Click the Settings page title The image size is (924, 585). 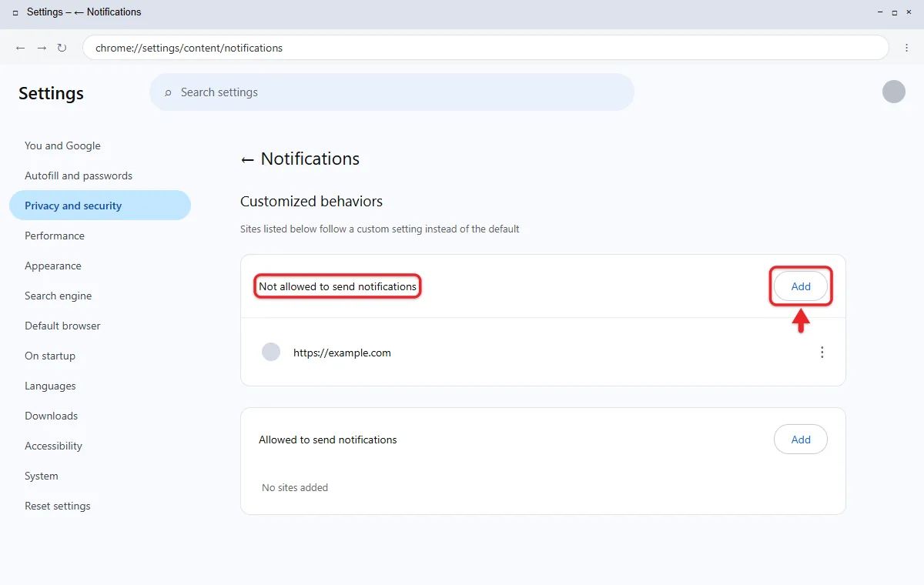51,93
